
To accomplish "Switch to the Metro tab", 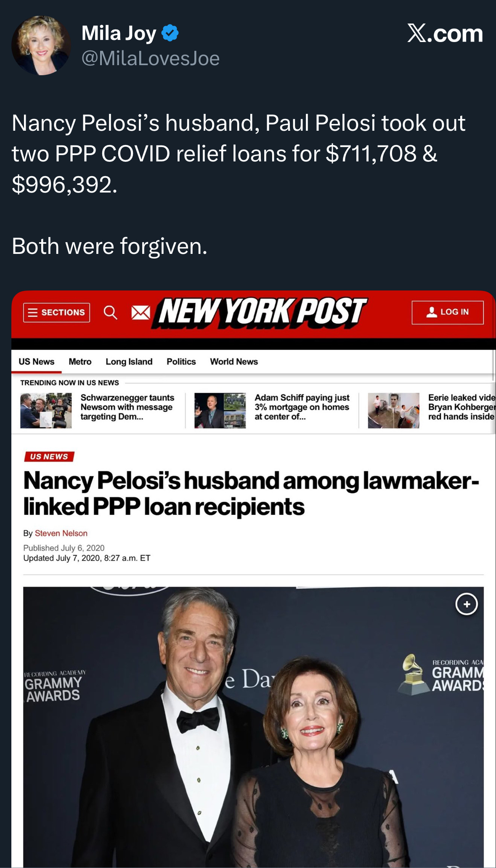I will click(x=80, y=361).
